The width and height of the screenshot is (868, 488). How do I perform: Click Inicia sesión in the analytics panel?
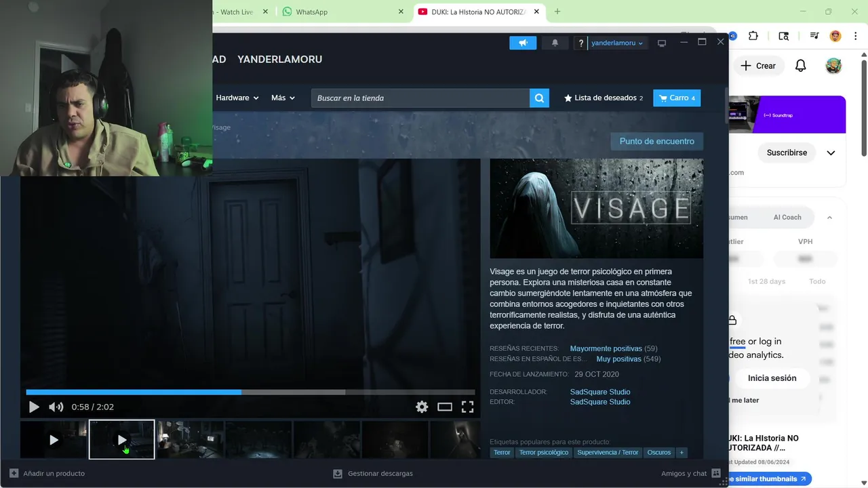tap(772, 378)
